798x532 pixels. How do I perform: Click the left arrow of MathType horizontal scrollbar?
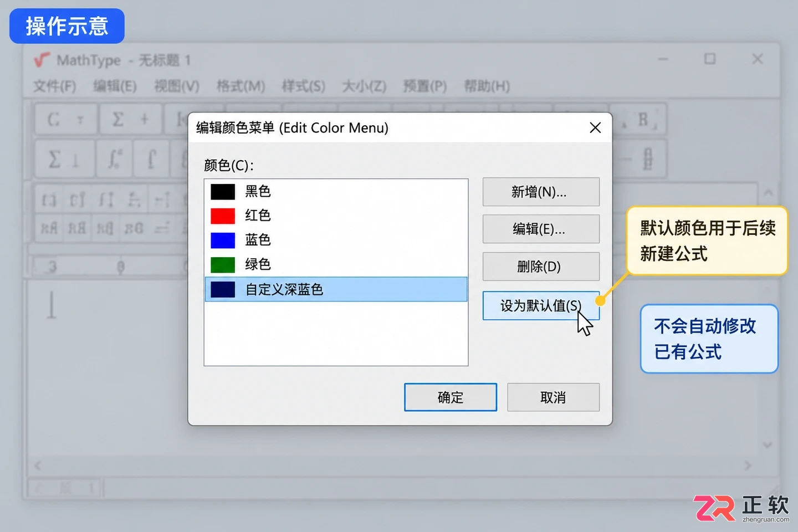[x=38, y=465]
